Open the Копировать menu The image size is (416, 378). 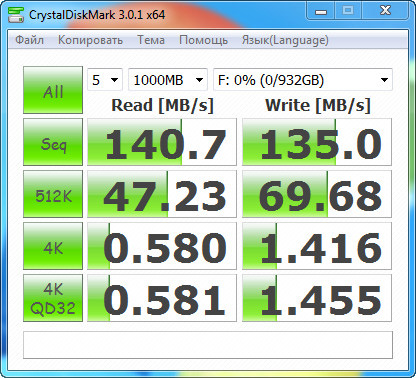coord(90,40)
